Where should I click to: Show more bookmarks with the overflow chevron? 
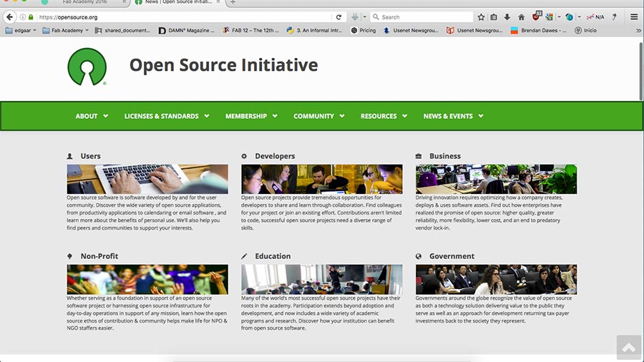coord(638,31)
